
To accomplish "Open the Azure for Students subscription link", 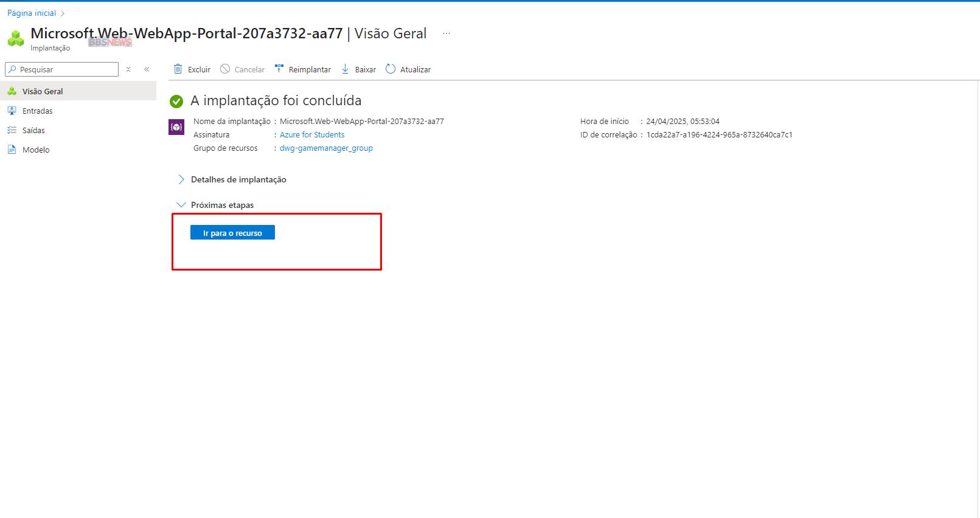I will point(312,135).
